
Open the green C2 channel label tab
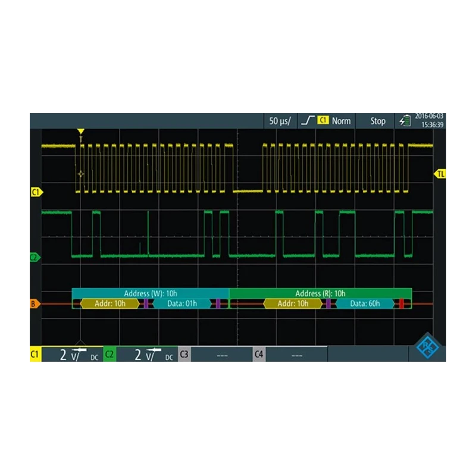pyautogui.click(x=109, y=354)
